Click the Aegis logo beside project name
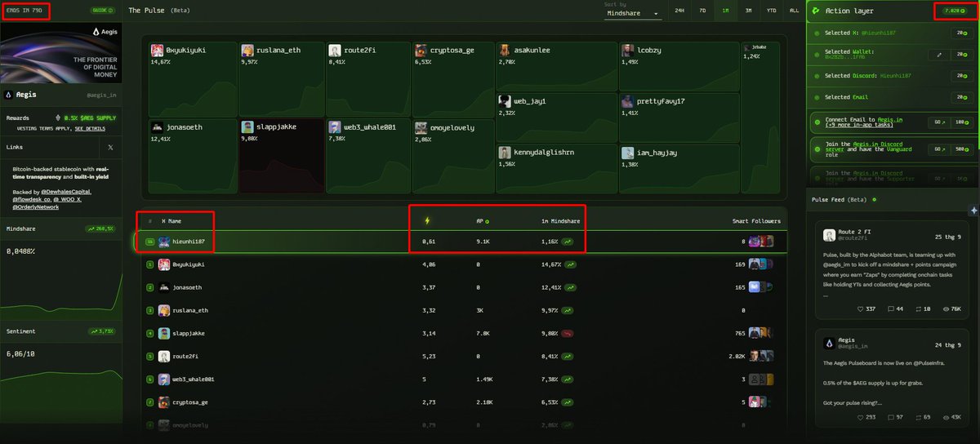 coord(9,95)
